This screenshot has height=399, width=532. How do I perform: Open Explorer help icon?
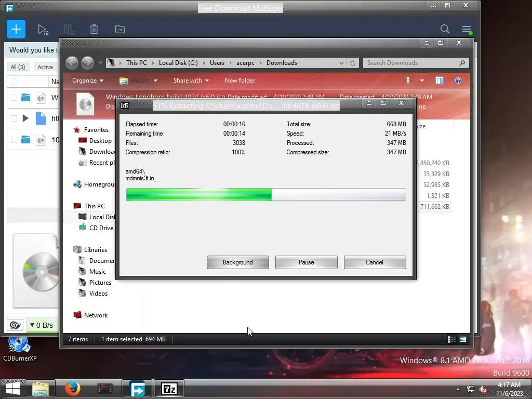458,81
